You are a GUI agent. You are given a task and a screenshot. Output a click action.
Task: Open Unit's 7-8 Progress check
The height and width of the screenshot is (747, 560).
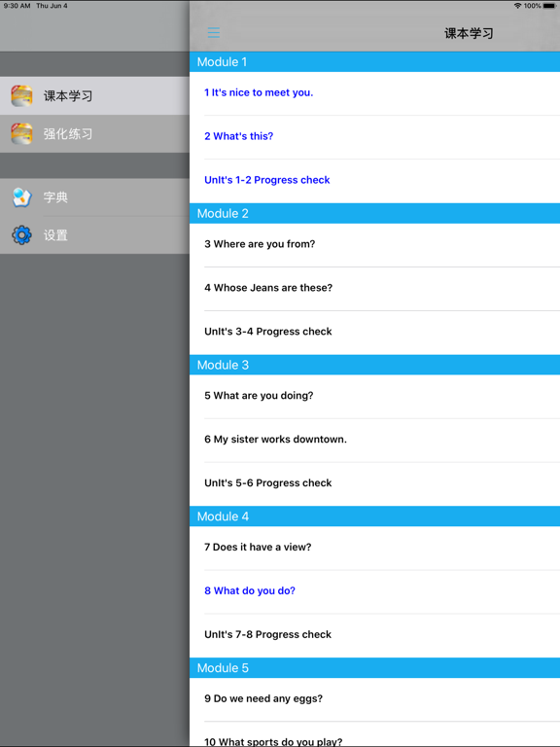click(374, 635)
